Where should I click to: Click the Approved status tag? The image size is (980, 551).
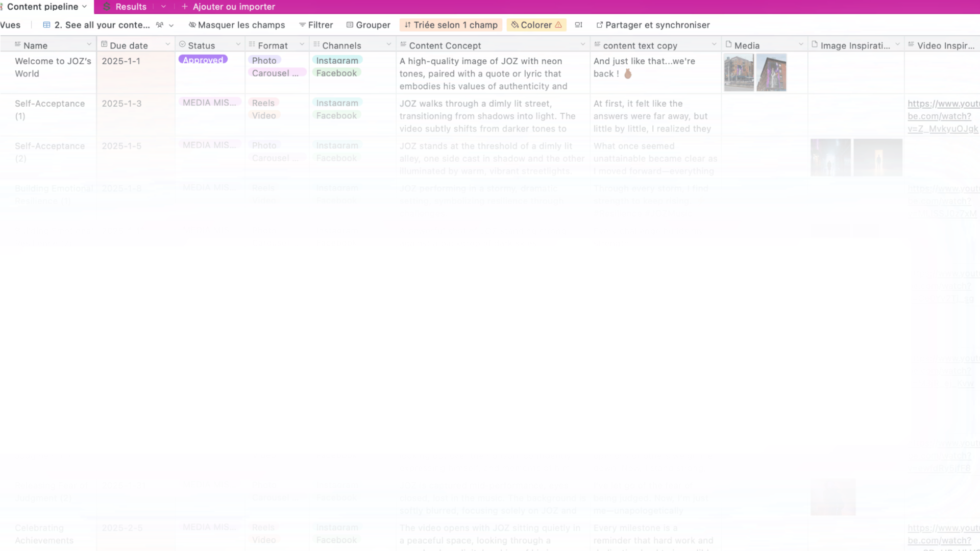203,60
